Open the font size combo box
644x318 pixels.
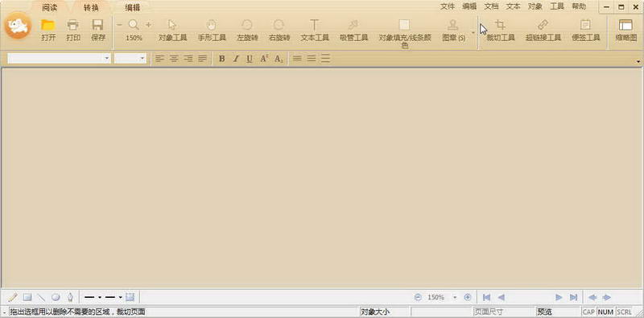pos(130,58)
